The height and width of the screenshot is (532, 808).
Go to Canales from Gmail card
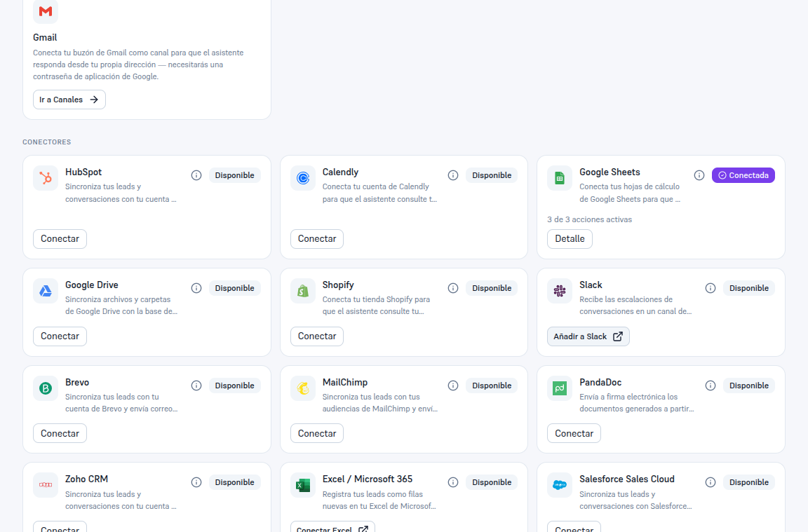tap(69, 100)
